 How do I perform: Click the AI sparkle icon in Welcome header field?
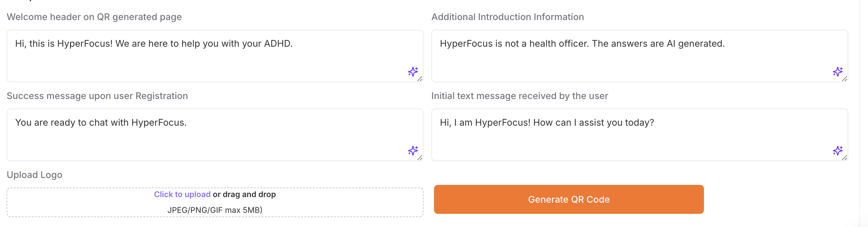point(413,71)
